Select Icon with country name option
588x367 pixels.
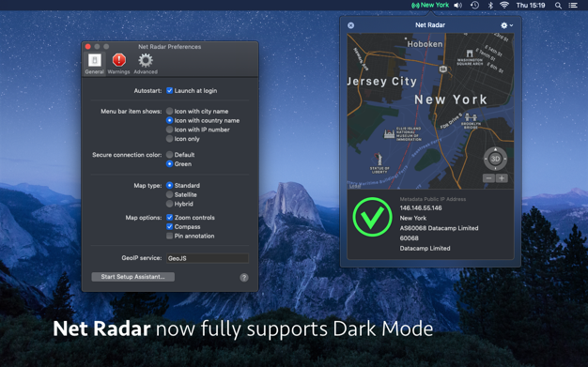169,120
